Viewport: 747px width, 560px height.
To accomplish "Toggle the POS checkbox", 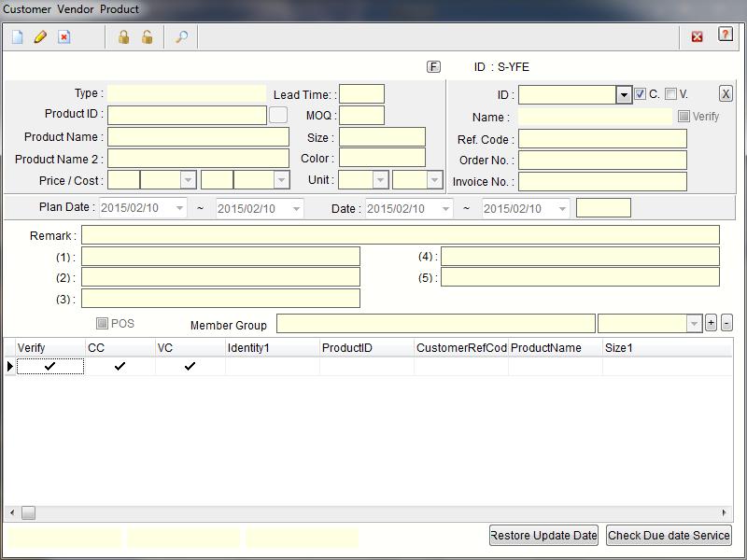I will click(102, 323).
